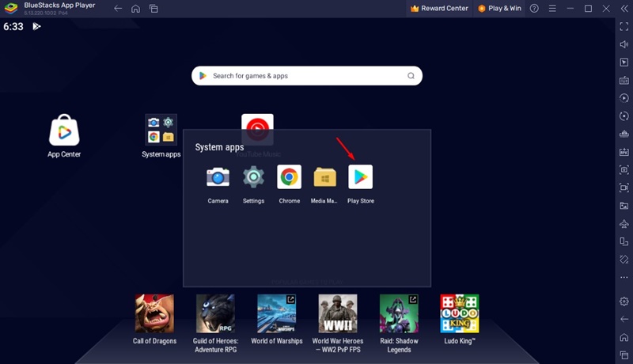Open Play & Win
Viewport: 633px width, 364px height.
pos(499,9)
